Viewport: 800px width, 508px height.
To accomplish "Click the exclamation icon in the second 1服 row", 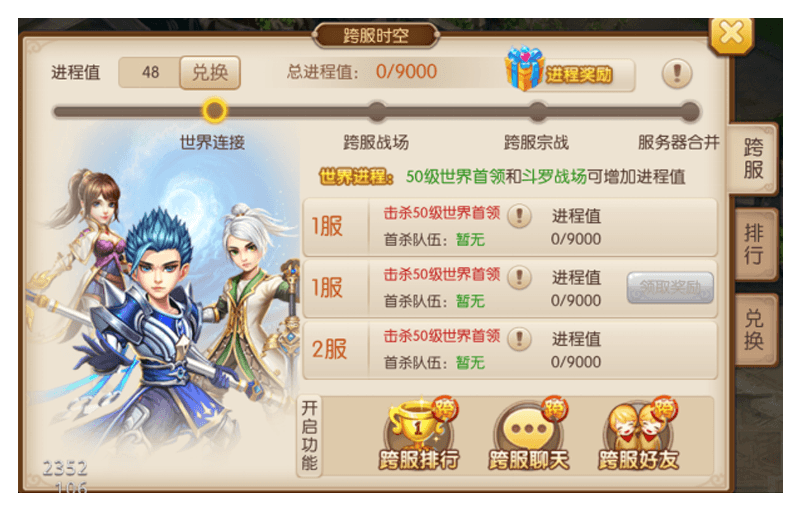I will [519, 277].
